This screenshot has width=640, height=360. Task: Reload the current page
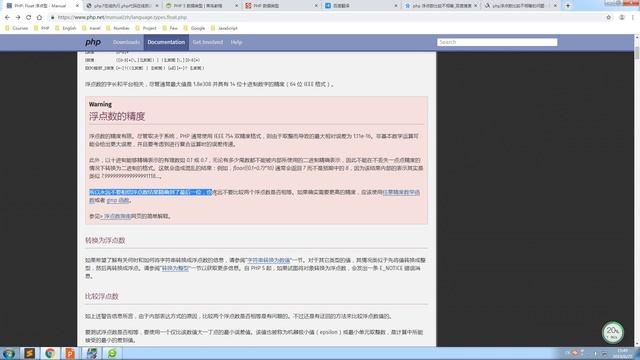pos(29,18)
